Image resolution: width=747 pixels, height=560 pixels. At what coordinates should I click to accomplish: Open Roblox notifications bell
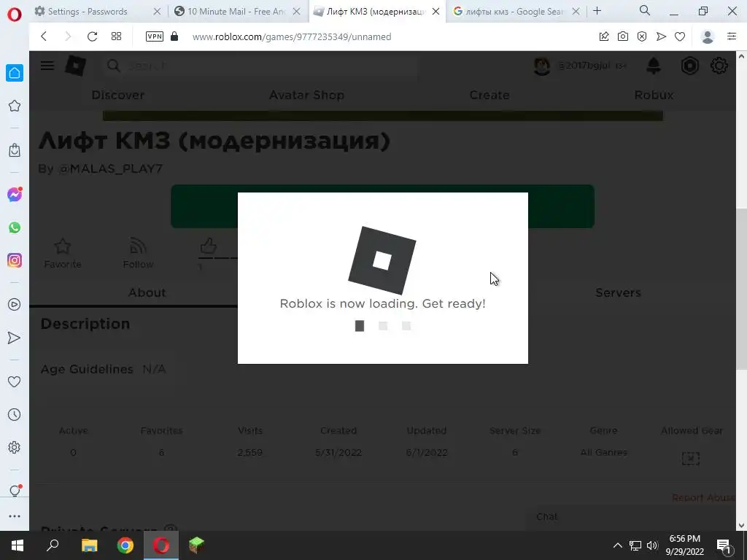pos(654,66)
